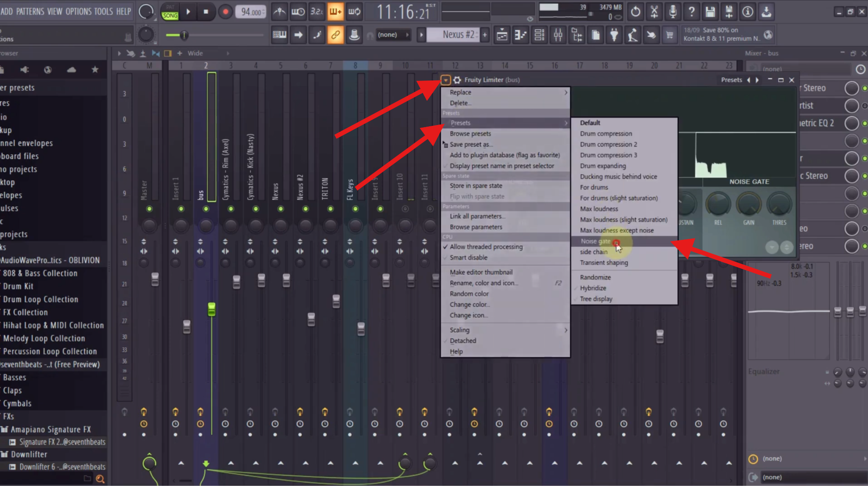Open the piano roll icon
The width and height of the screenshot is (868, 486).
click(x=520, y=35)
